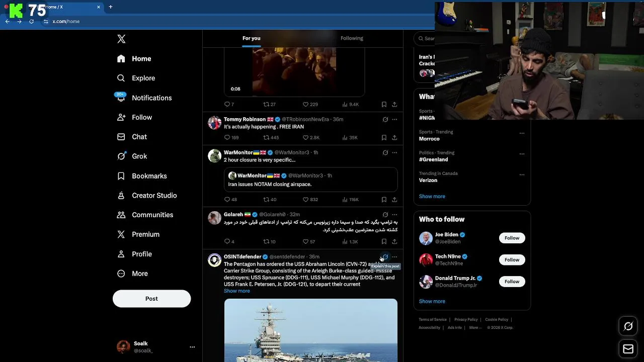644x362 pixels.
Task: Share the video post with 9.4K views
Action: (x=394, y=105)
